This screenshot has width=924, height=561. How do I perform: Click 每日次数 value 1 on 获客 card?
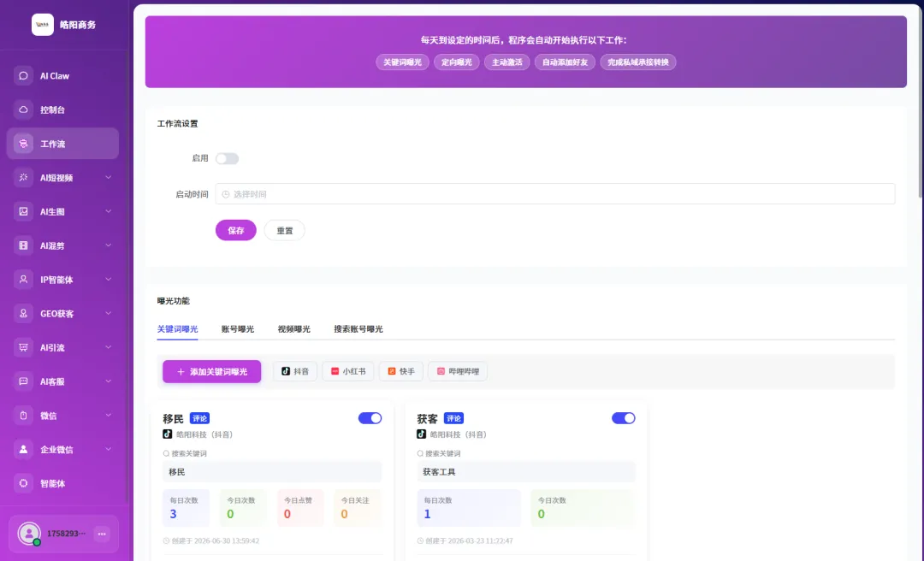click(427, 514)
